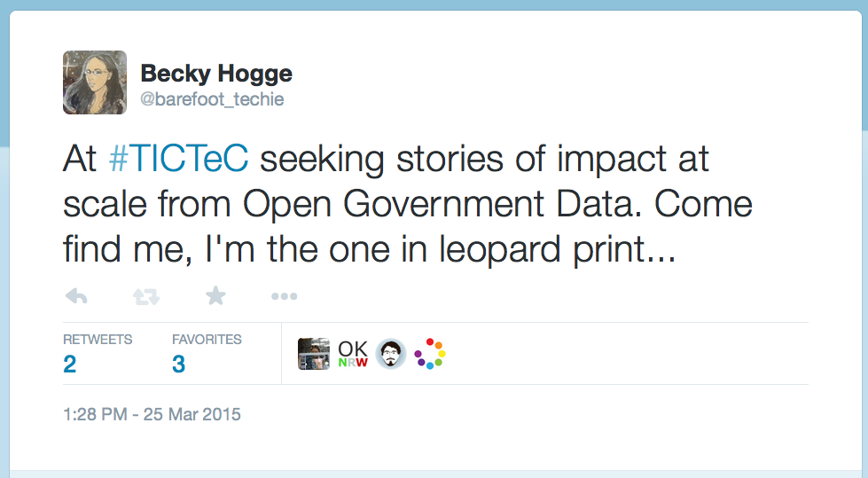Click the reply arrow icon
This screenshot has width=868, height=478.
click(x=76, y=296)
